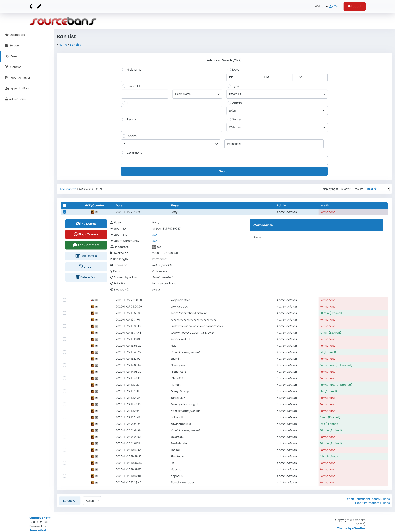Select the Nickname search radio button
Viewport: 395px width, 532px height.
(124, 70)
